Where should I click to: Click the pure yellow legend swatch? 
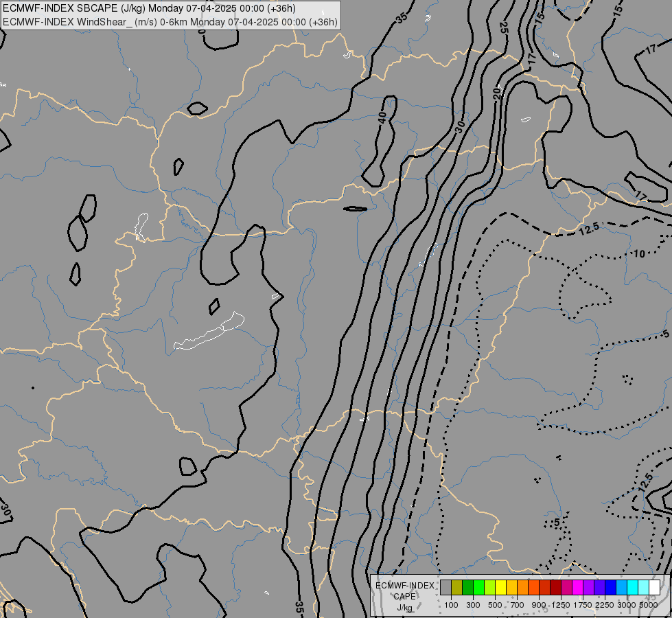[x=500, y=588]
